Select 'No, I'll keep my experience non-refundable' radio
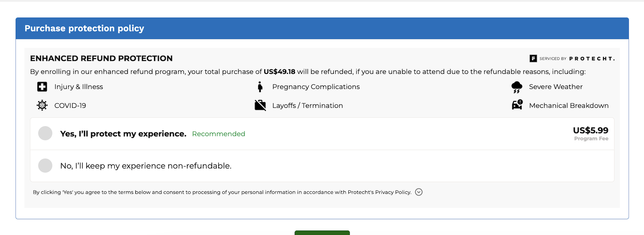The image size is (644, 235). coord(45,166)
